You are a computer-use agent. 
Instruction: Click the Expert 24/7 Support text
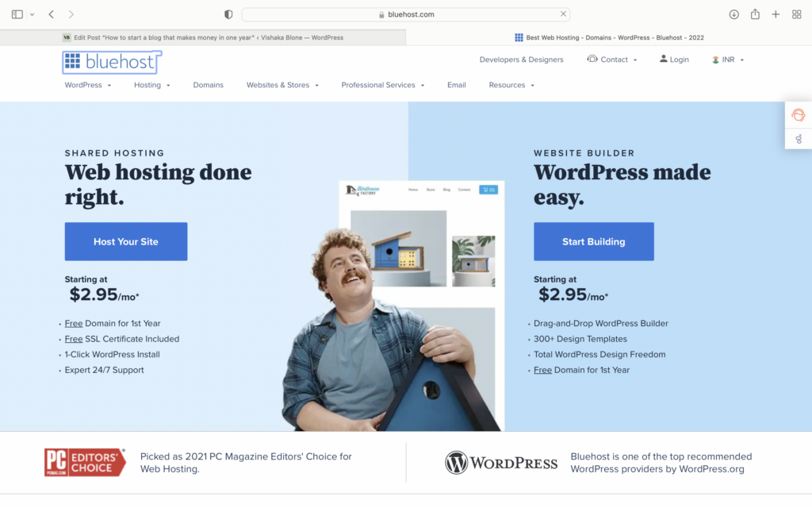104,370
